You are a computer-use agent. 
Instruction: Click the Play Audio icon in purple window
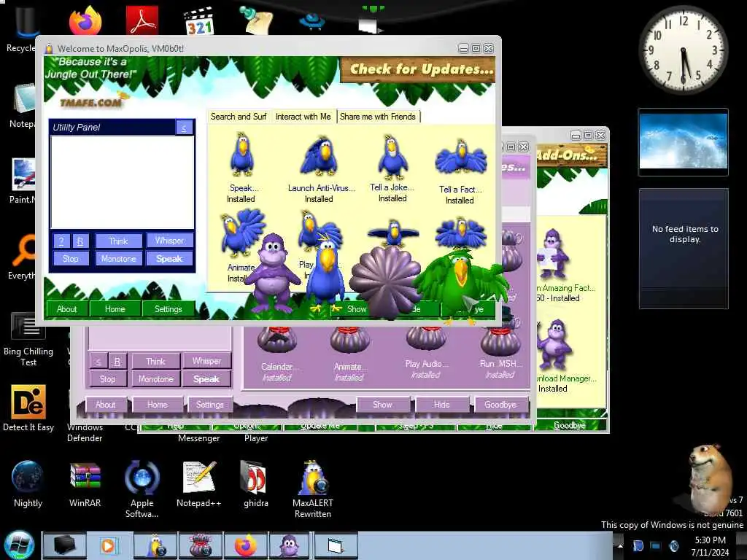426,338
